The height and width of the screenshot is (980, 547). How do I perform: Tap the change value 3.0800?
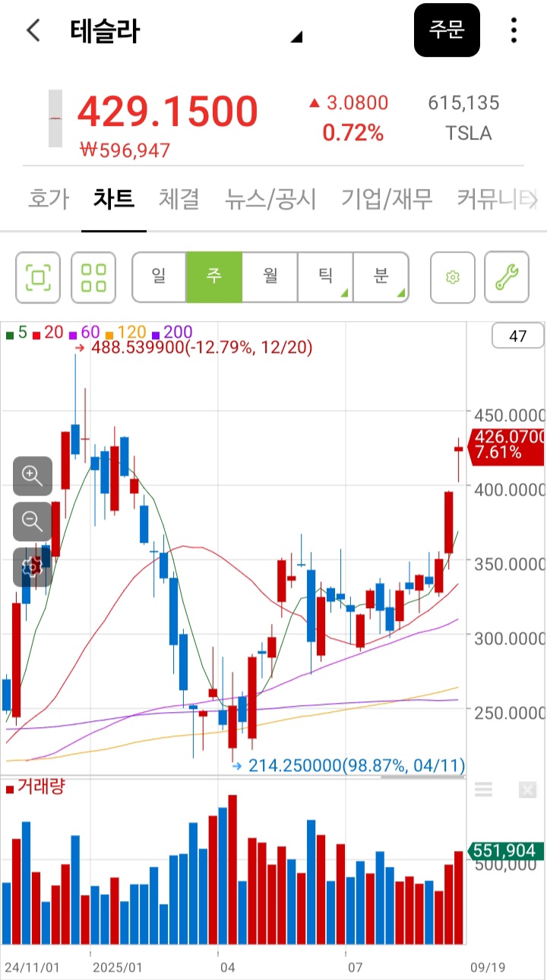(x=348, y=102)
